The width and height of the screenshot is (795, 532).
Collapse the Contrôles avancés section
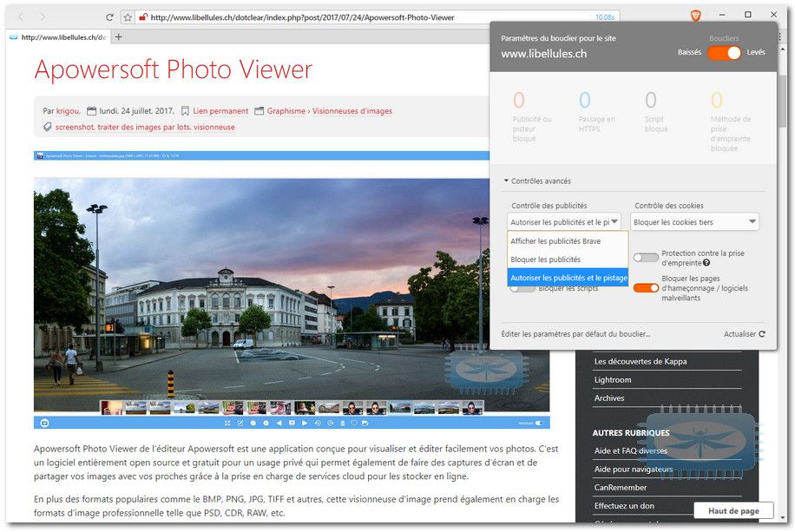pyautogui.click(x=537, y=181)
